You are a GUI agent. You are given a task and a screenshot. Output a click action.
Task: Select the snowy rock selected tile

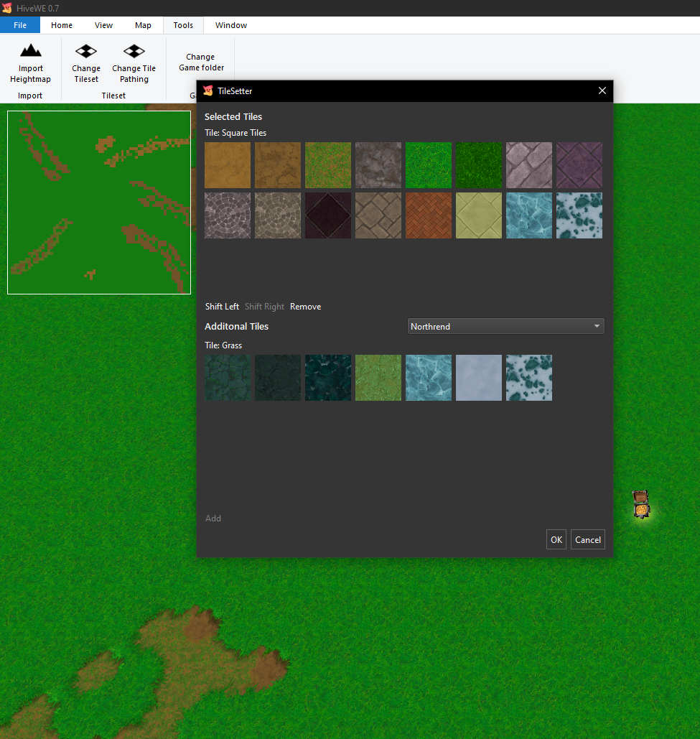579,215
